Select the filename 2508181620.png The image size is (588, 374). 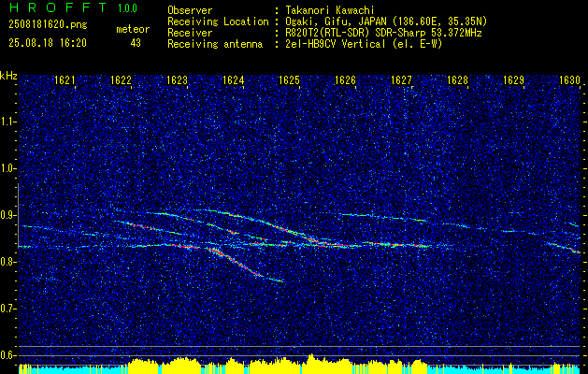point(48,25)
